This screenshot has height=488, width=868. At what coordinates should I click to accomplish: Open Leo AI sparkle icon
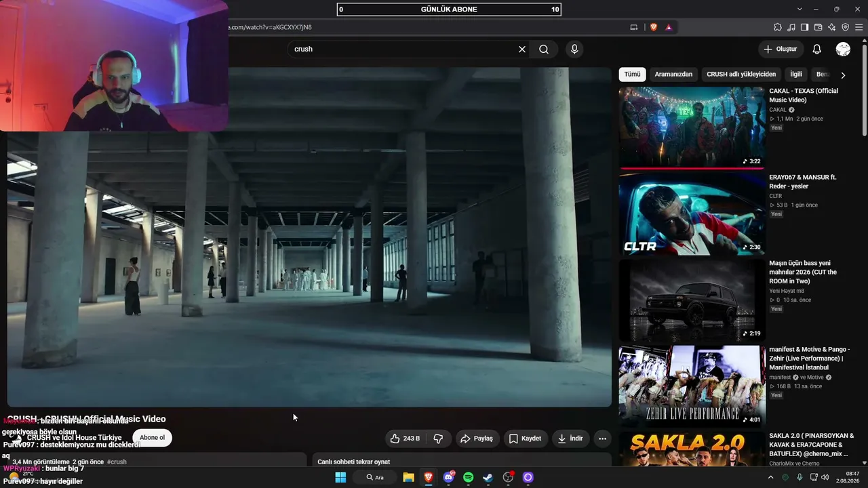coord(831,27)
